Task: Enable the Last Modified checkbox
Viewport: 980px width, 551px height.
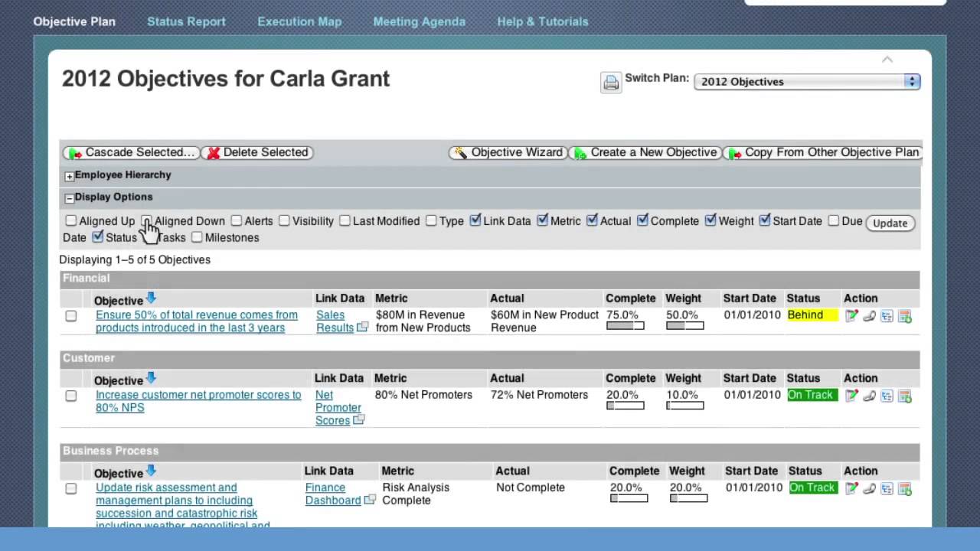Action: pos(345,220)
